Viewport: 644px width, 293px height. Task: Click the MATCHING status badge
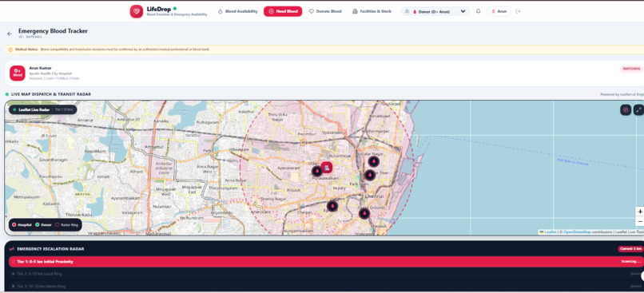(x=631, y=69)
